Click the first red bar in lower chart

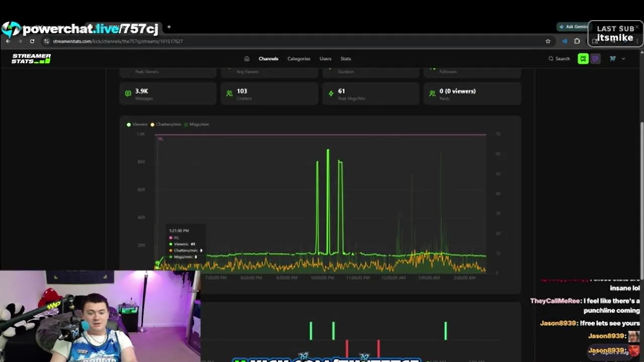click(347, 348)
